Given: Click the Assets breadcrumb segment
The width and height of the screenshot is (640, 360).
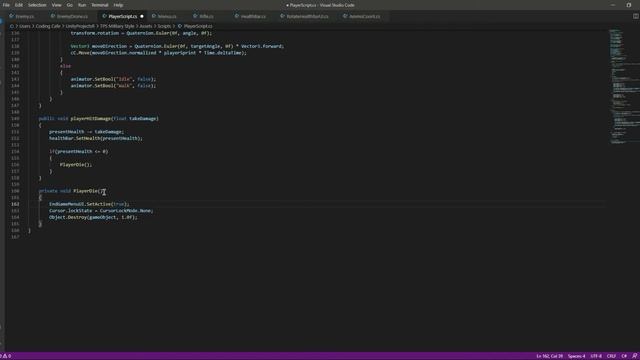Looking at the screenshot, I should pyautogui.click(x=146, y=26).
